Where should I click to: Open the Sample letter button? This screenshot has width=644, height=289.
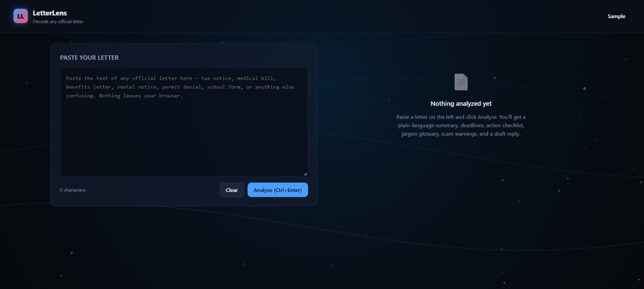(x=616, y=16)
